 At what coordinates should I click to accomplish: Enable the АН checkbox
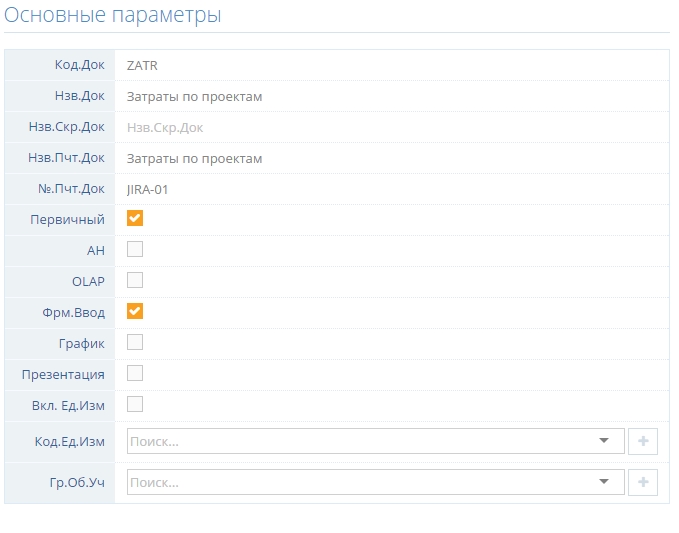[x=135, y=249]
